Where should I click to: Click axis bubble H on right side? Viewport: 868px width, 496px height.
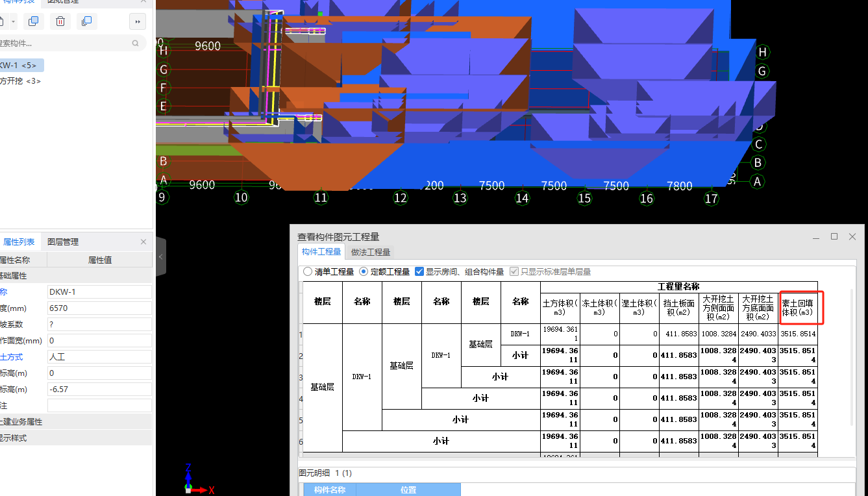[763, 52]
